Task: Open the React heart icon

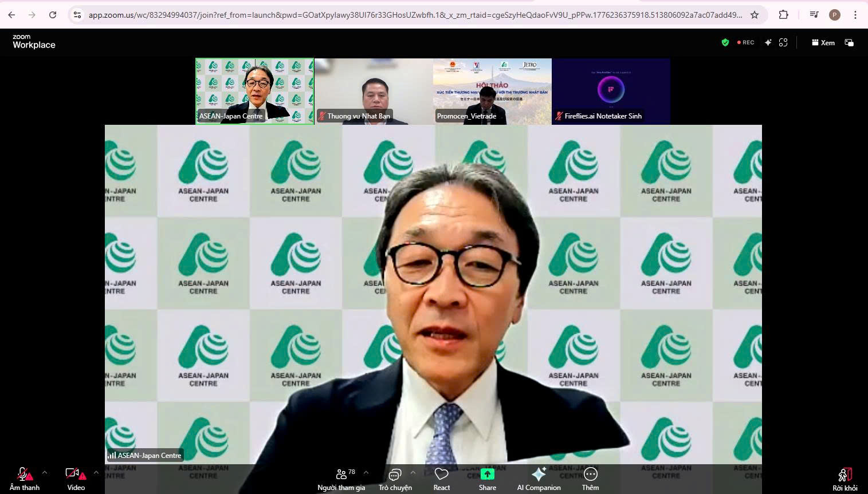Action: (x=441, y=479)
